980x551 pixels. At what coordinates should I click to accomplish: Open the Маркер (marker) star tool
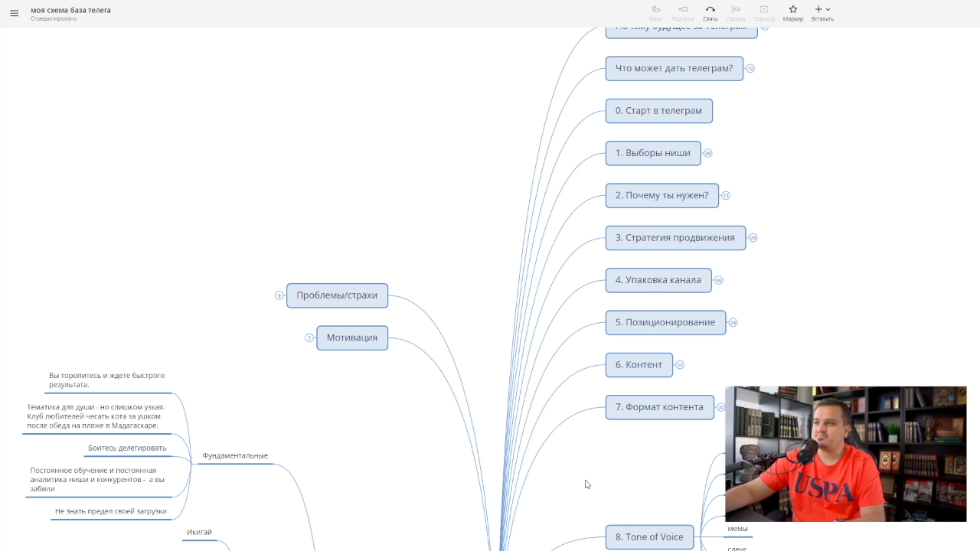[x=793, y=13]
